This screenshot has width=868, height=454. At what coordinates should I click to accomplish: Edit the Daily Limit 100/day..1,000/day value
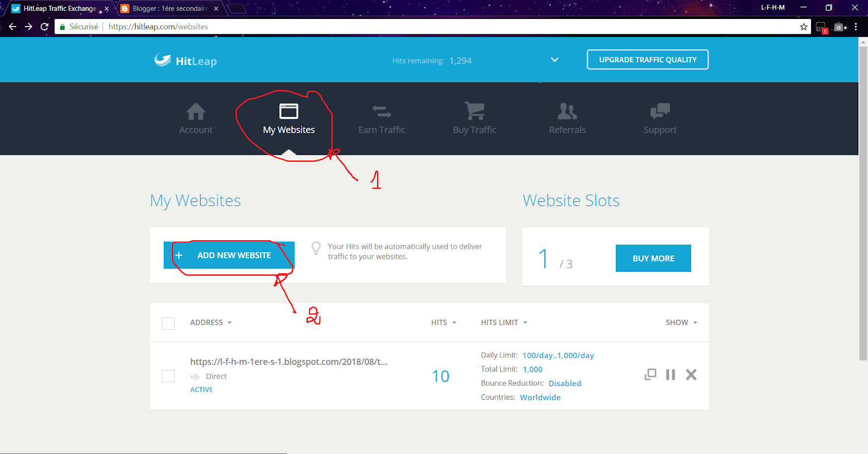[558, 355]
